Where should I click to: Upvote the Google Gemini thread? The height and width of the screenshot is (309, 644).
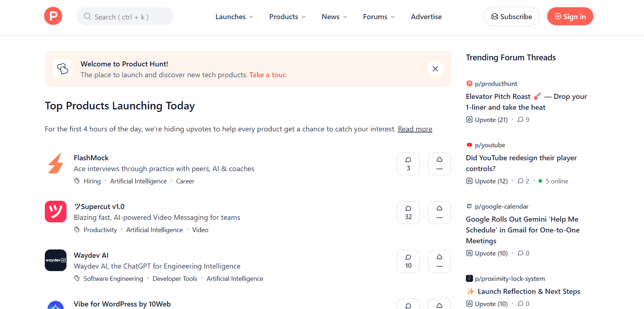pos(487,253)
